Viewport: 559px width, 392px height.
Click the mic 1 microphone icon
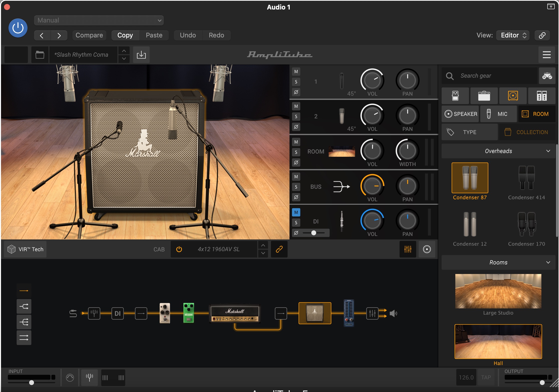coord(341,81)
